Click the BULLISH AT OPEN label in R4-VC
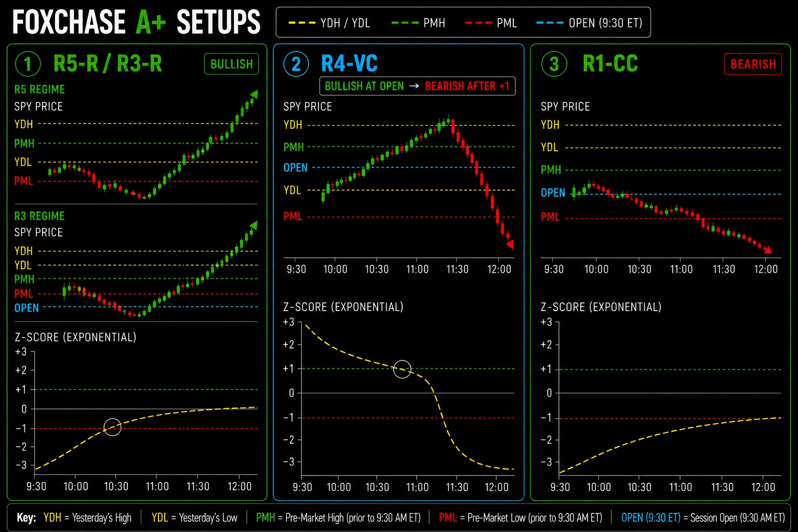798x532 pixels. pyautogui.click(x=364, y=86)
